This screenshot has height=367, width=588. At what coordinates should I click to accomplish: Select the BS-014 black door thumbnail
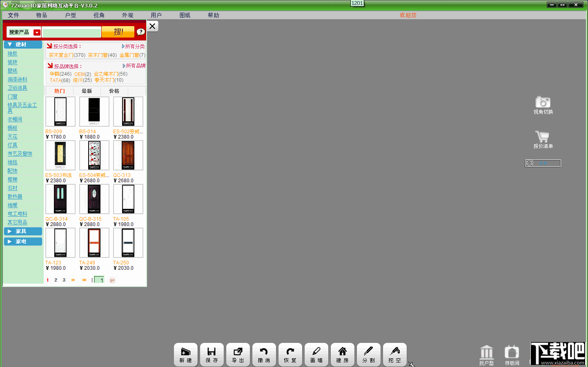[94, 112]
